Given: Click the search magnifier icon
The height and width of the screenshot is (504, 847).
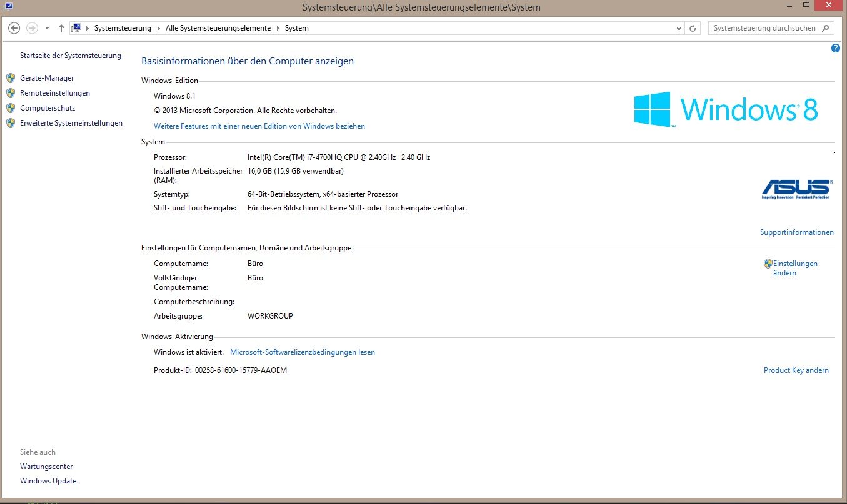Looking at the screenshot, I should [826, 28].
